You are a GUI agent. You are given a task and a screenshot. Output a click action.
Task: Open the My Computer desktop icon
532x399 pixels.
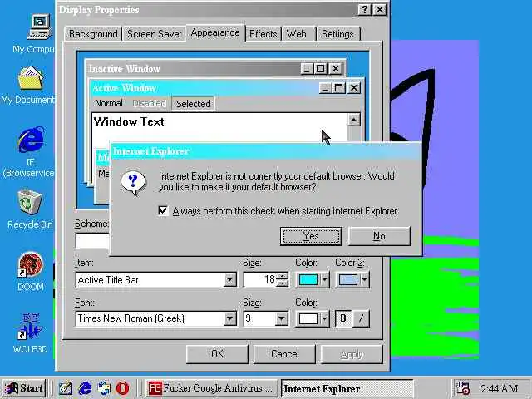pos(40,27)
